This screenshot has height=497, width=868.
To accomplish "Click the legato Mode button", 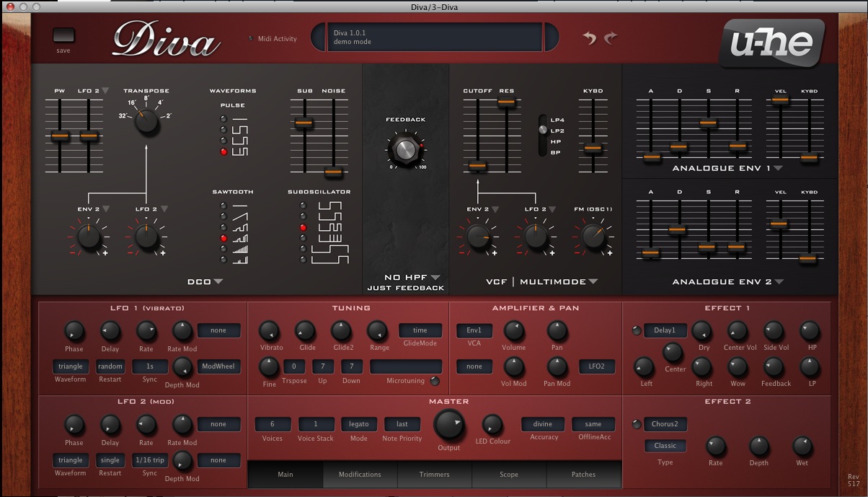I will (x=359, y=424).
